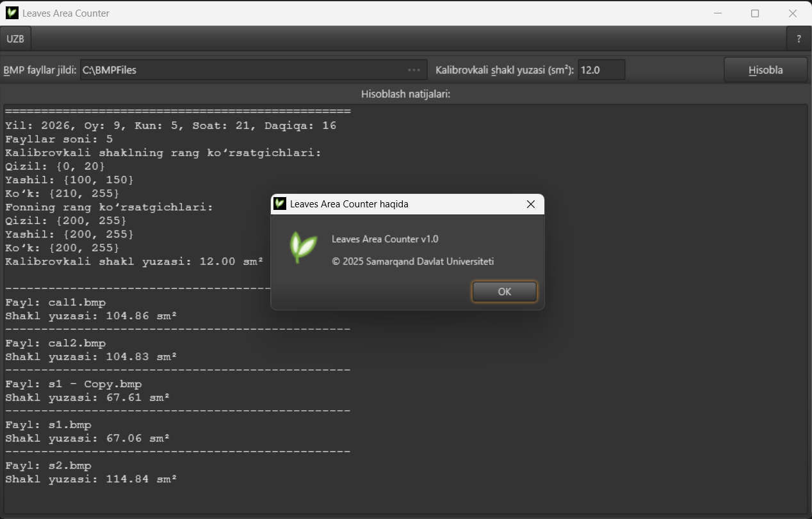
Task: Minimize the Leaves Area Counter window
Action: tap(719, 13)
